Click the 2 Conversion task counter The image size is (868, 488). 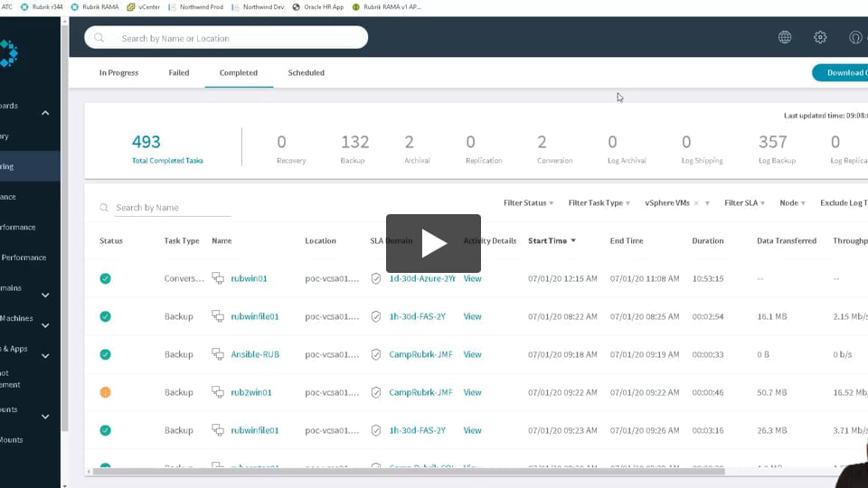pos(554,147)
